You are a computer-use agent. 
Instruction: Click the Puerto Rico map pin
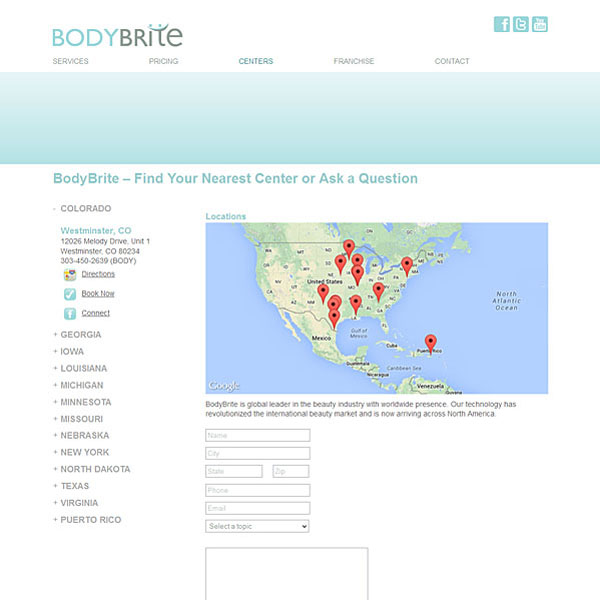(x=430, y=343)
